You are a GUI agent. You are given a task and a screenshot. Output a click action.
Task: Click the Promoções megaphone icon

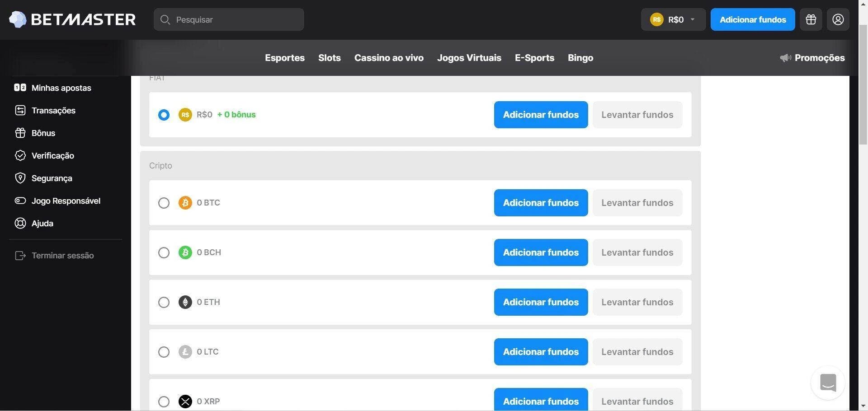click(786, 58)
